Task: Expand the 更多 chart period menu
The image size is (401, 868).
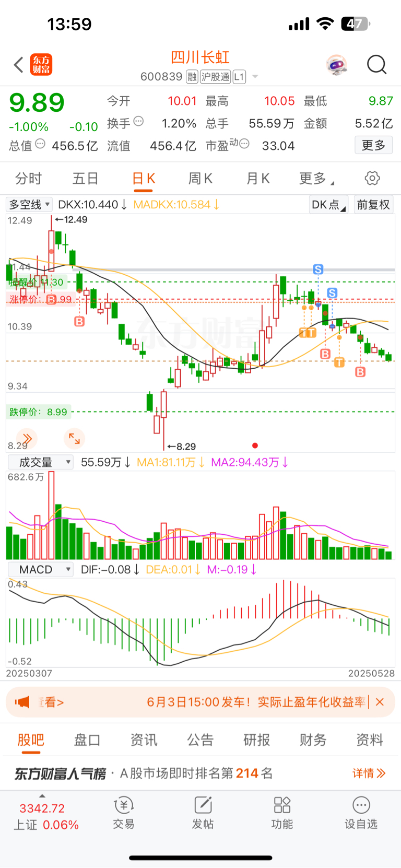Action: 316,179
